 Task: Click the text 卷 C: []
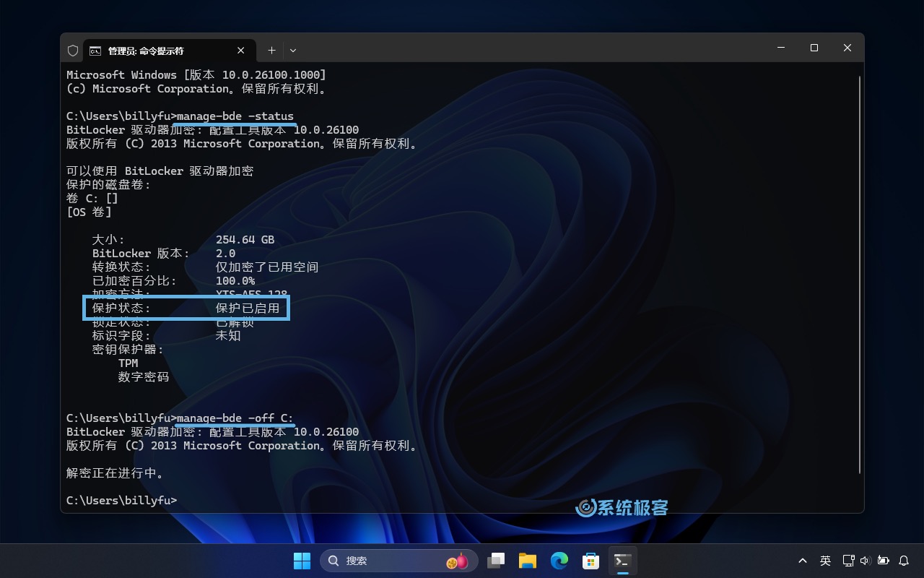pyautogui.click(x=92, y=199)
